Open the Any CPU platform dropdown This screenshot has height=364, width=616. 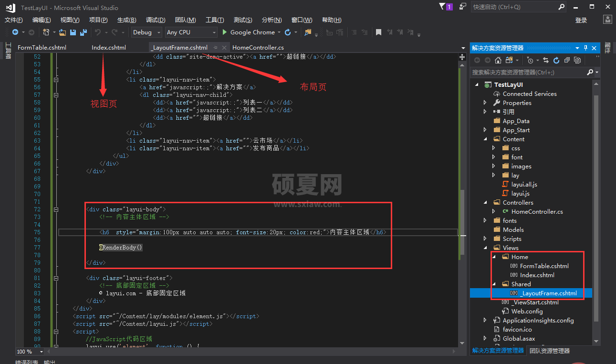pos(213,32)
